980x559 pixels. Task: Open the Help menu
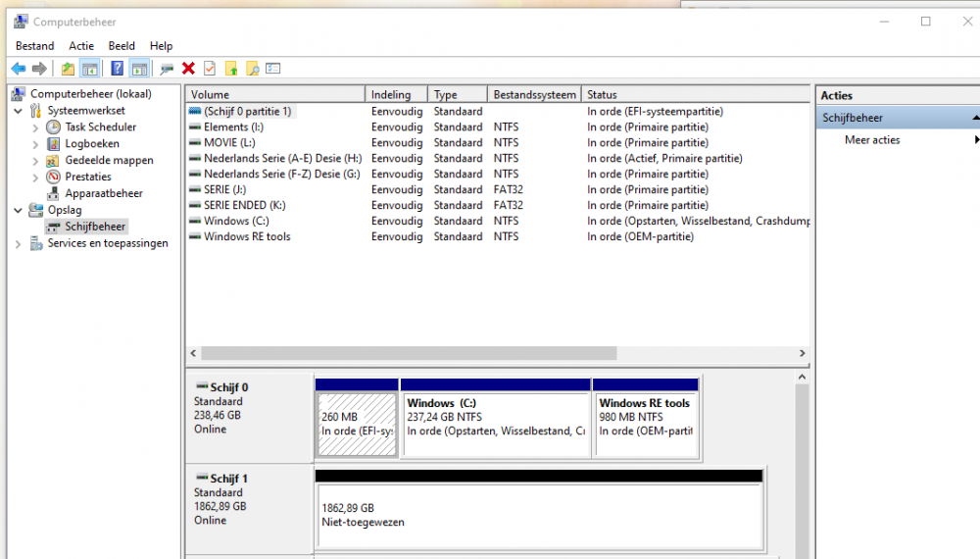[161, 46]
